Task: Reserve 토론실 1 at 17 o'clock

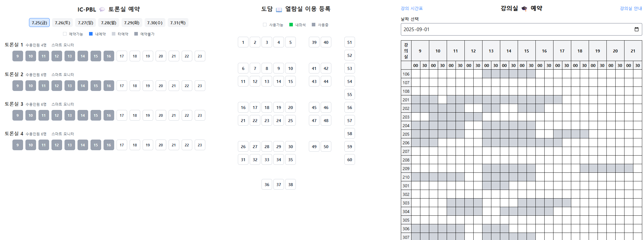Action: 122,56
